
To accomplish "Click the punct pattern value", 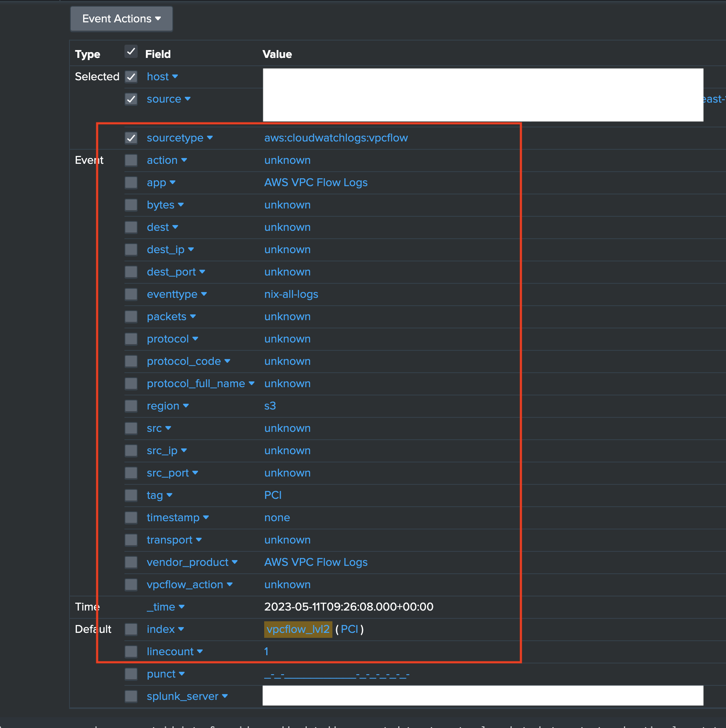I will (x=337, y=675).
